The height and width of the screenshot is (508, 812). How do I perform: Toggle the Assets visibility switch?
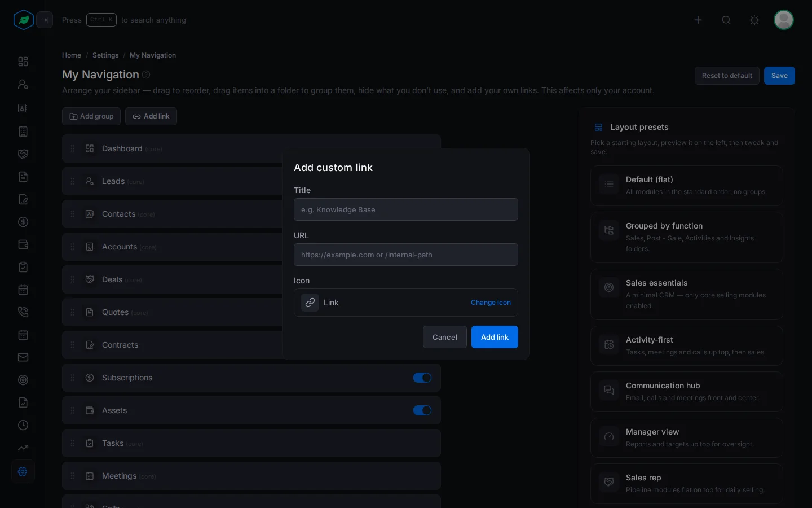(x=422, y=410)
